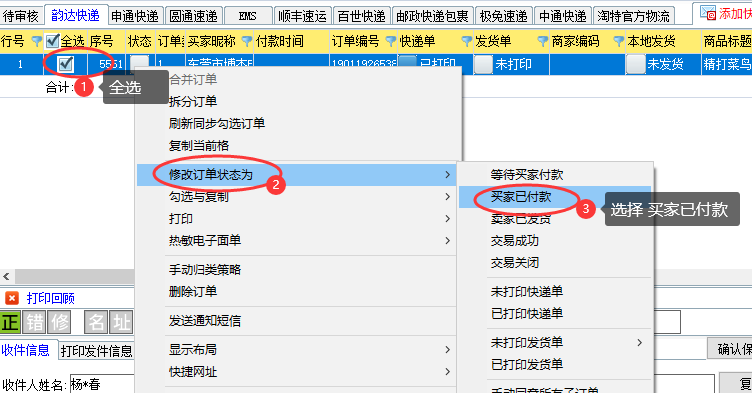This screenshot has width=752, height=393.
Task: Switch to 申通快递 tab
Action: [135, 16]
